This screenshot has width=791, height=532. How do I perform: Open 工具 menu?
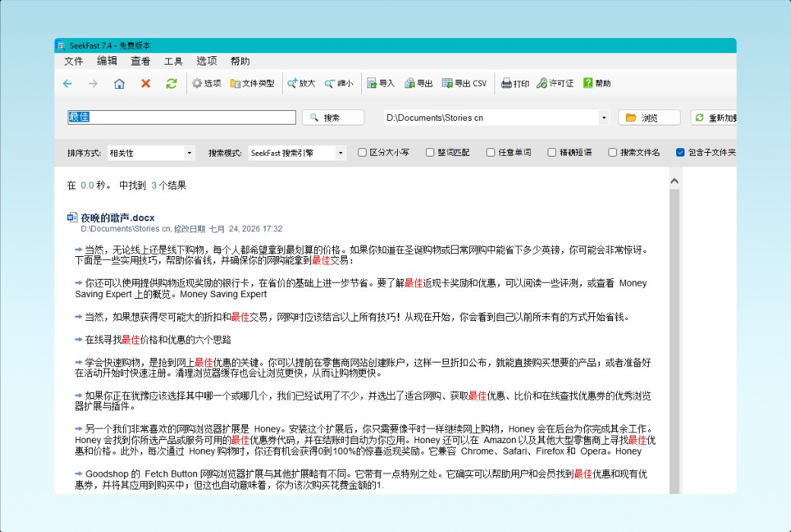pos(173,61)
